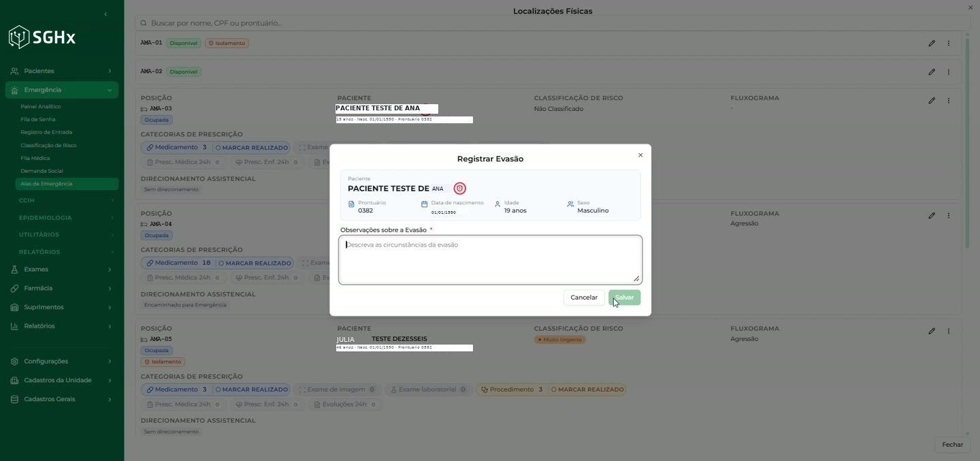This screenshot has width=980, height=461.
Task: Click the Cancelar button
Action: coord(584,298)
